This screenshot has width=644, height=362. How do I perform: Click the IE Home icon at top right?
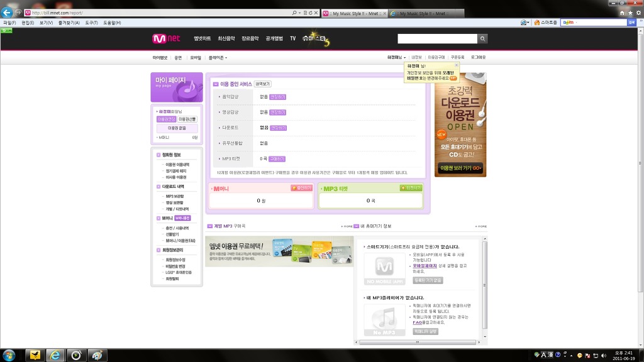click(x=622, y=13)
